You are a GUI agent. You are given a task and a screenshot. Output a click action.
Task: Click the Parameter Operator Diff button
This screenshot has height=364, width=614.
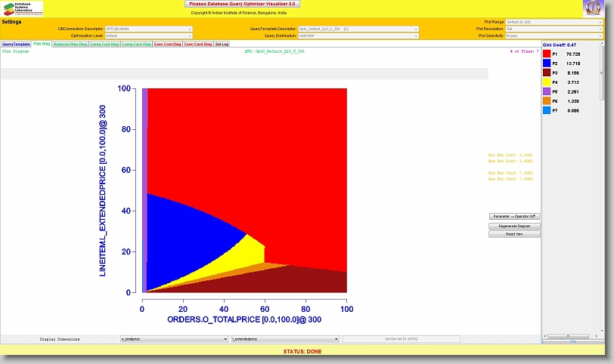tap(514, 217)
